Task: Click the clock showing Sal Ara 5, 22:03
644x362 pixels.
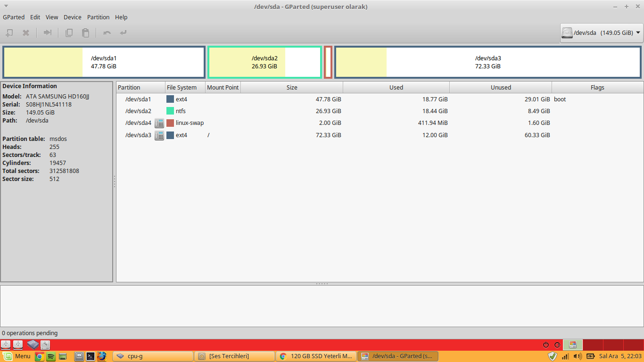Action: coord(620,356)
